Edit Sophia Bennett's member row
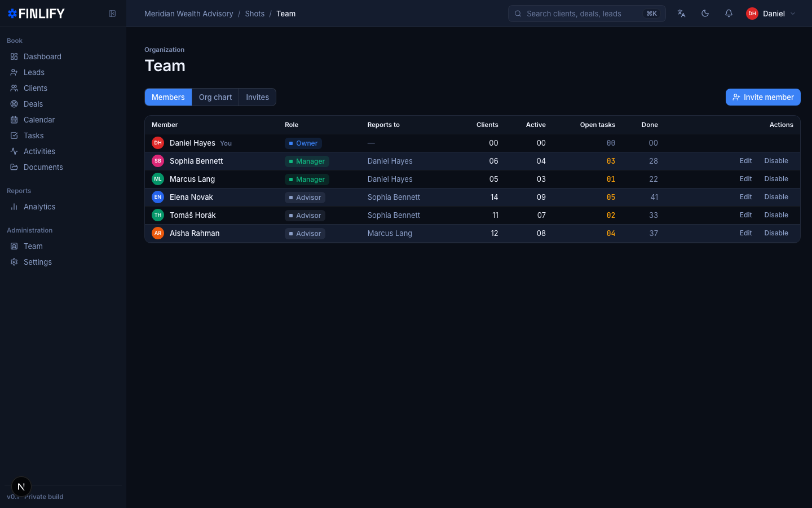Viewport: 812px width, 508px height. click(x=745, y=161)
